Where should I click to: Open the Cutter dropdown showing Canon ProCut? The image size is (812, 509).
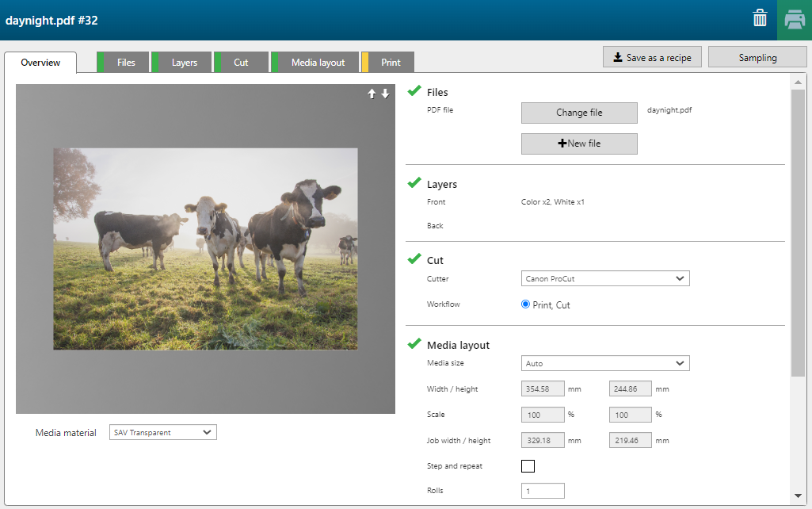(x=605, y=279)
